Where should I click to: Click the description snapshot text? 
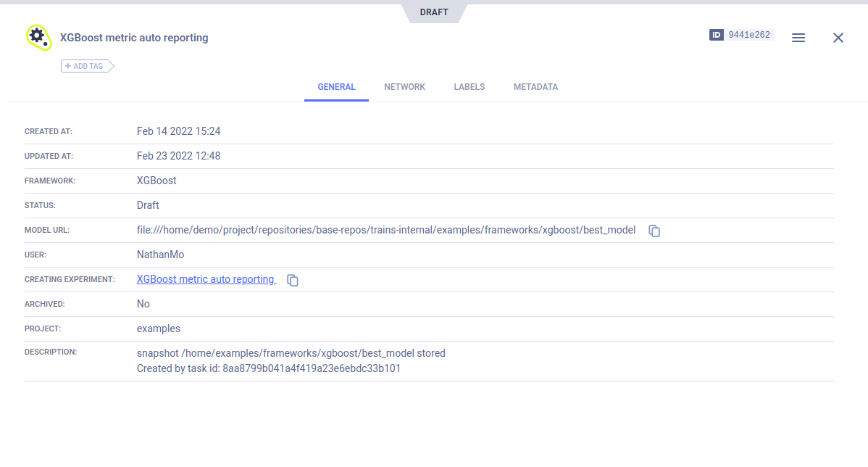tap(291, 353)
